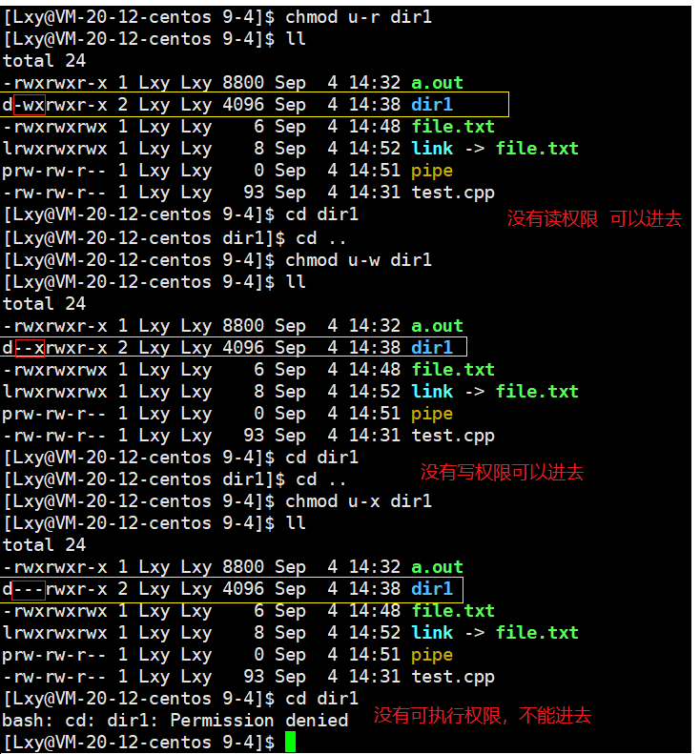Screen dimensions: 700x754
Task: Click dir1 name in the d---rwxr-x row
Action: (x=432, y=589)
